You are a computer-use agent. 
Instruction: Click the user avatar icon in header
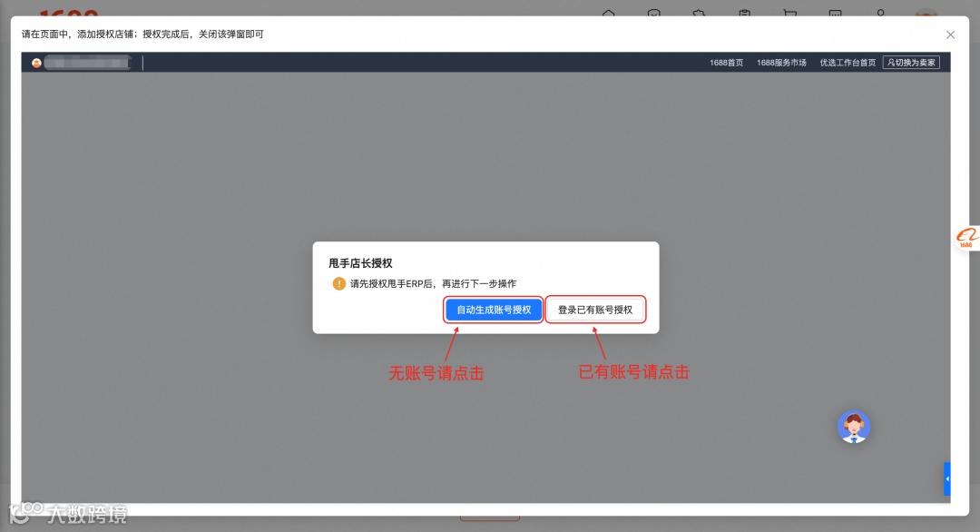click(37, 63)
